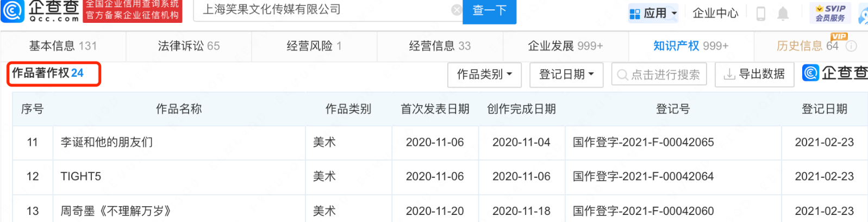Click 2021-02-23 in the TIGHT5 row
868x222 pixels.
coord(824,176)
